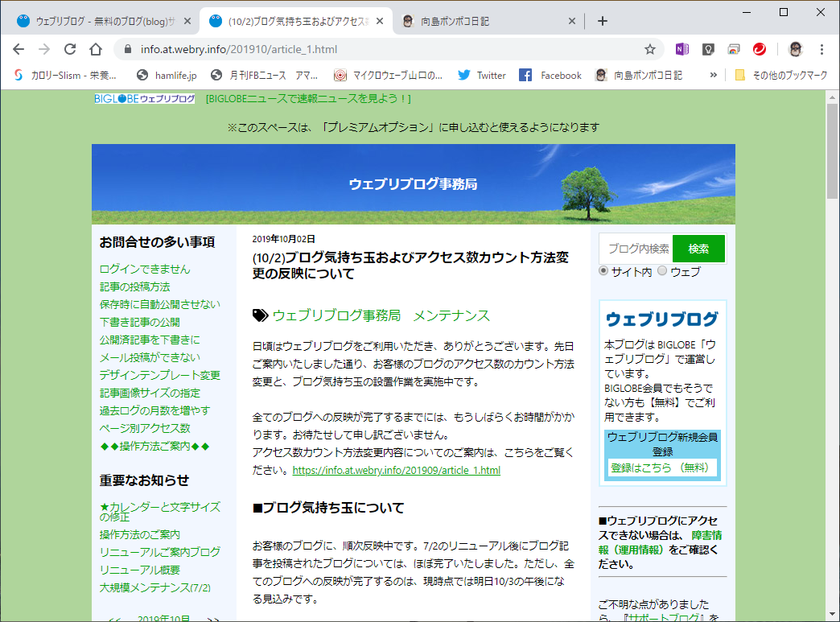Click the Twitter bookmark icon
The width and height of the screenshot is (840, 622).
pos(464,75)
